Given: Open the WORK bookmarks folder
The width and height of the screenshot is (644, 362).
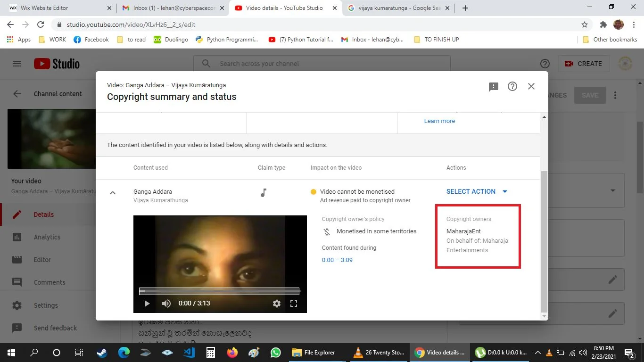Looking at the screenshot, I should click(52, 40).
